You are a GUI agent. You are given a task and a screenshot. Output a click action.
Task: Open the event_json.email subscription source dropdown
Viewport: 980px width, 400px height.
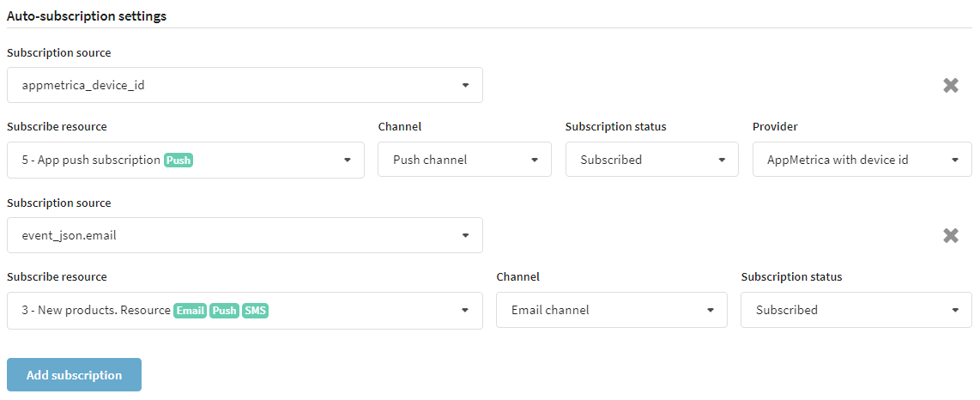click(x=245, y=235)
